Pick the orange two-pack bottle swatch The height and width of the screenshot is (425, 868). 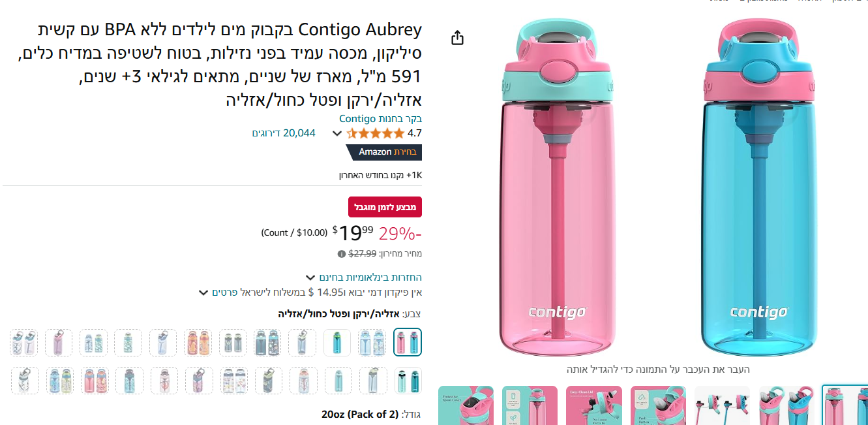pos(198,342)
